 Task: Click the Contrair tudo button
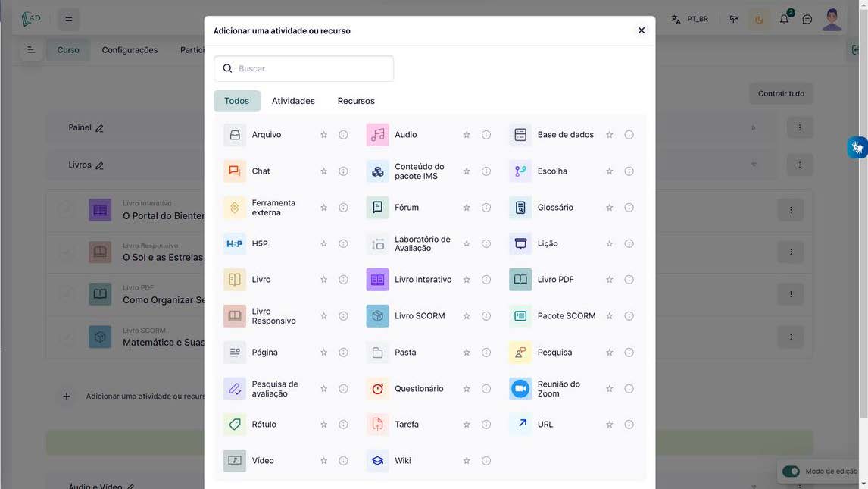781,94
